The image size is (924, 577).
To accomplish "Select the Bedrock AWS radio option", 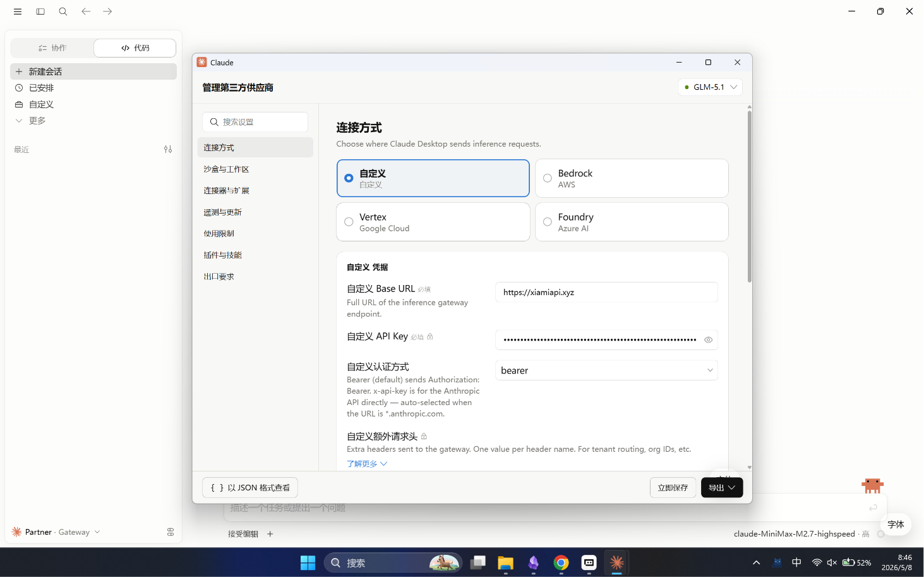I will coord(632,178).
